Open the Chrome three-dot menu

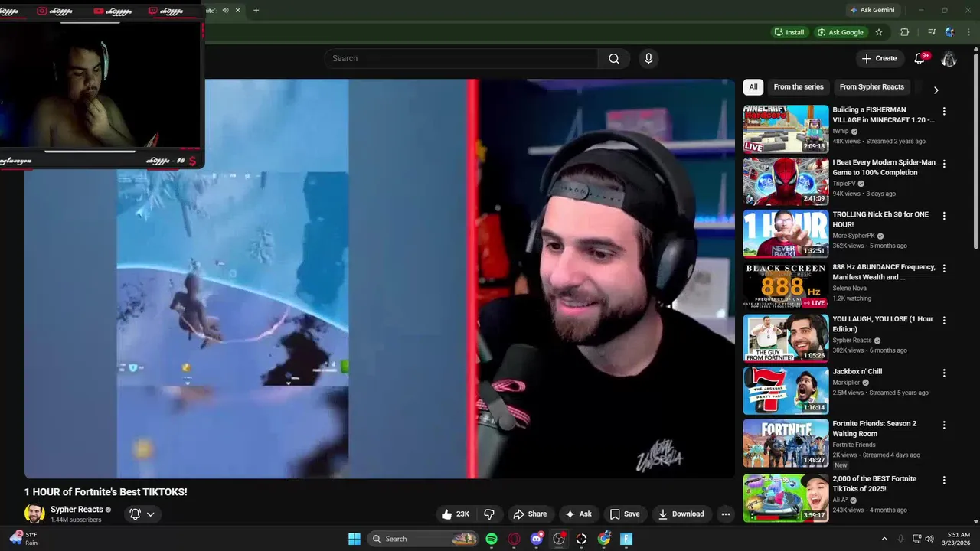(969, 32)
